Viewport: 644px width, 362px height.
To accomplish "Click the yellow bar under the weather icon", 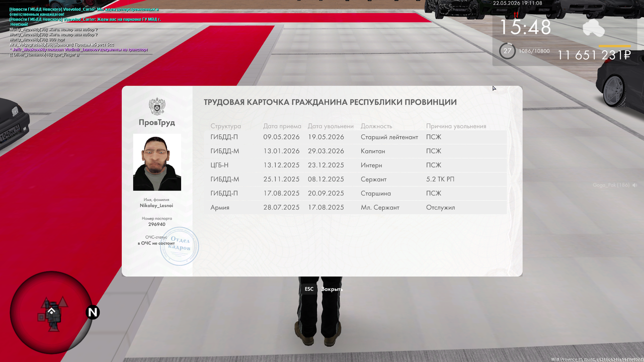I will [x=614, y=45].
